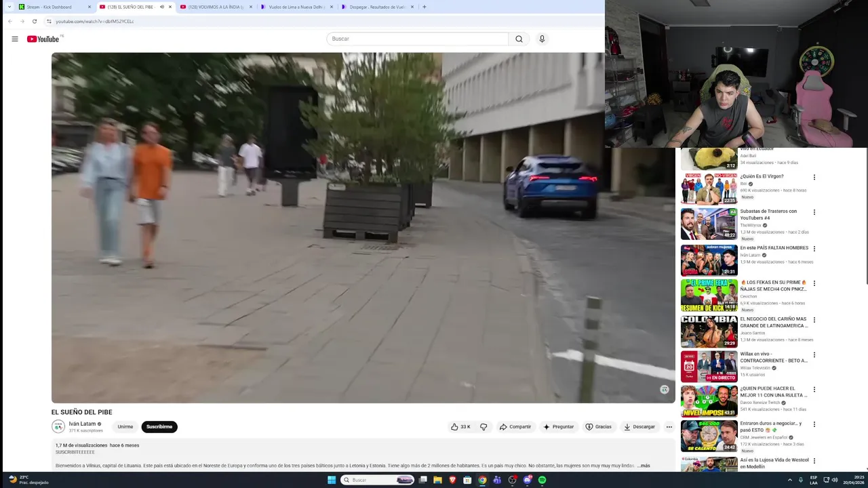Open Task View on taskbar
This screenshot has height=488, width=868.
(x=422, y=480)
